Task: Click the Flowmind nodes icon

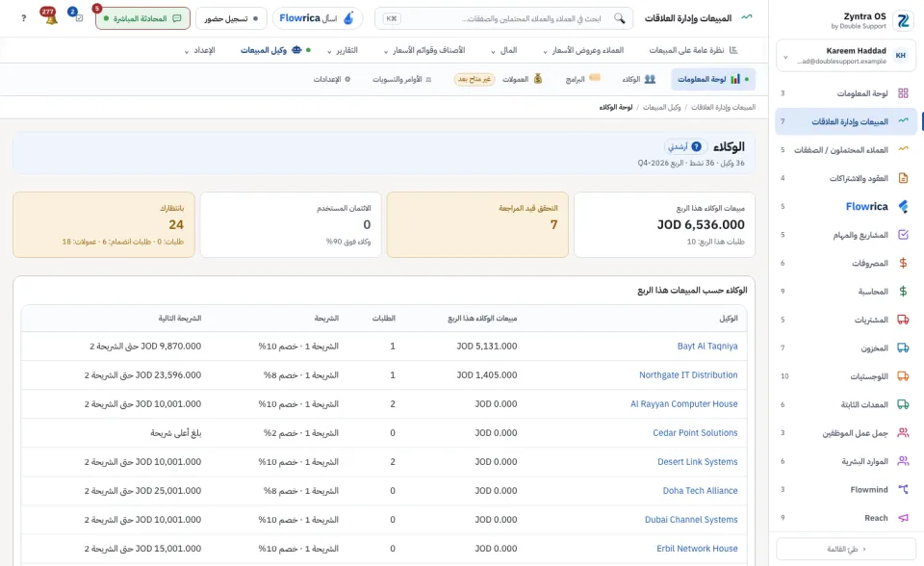Action: click(x=903, y=489)
